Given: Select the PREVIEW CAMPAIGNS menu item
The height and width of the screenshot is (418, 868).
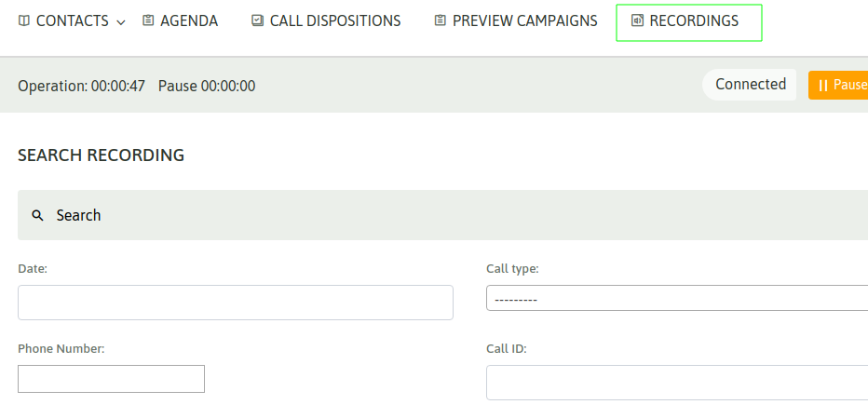Looking at the screenshot, I should 525,20.
